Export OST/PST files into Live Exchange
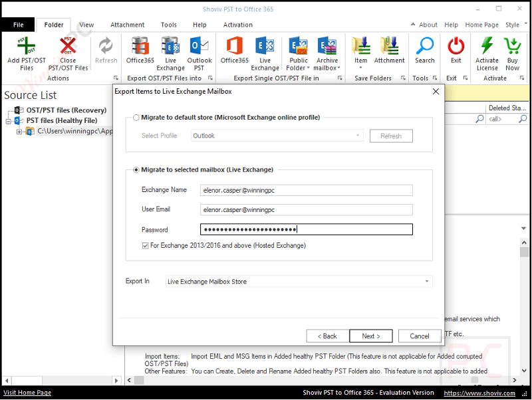The width and height of the screenshot is (532, 400). (170, 54)
